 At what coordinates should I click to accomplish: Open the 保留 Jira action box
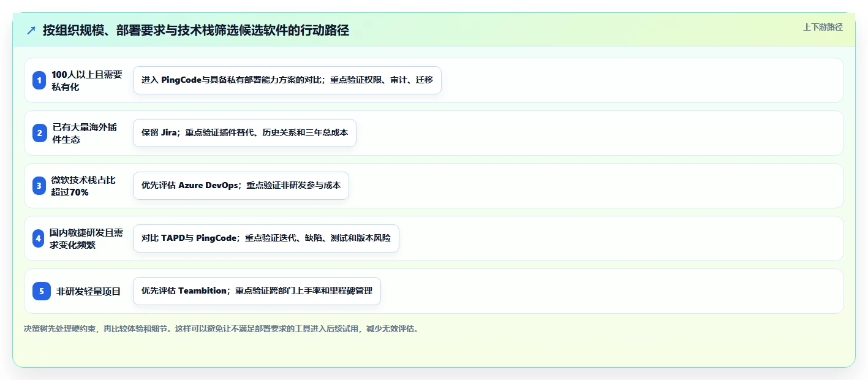[x=244, y=133]
